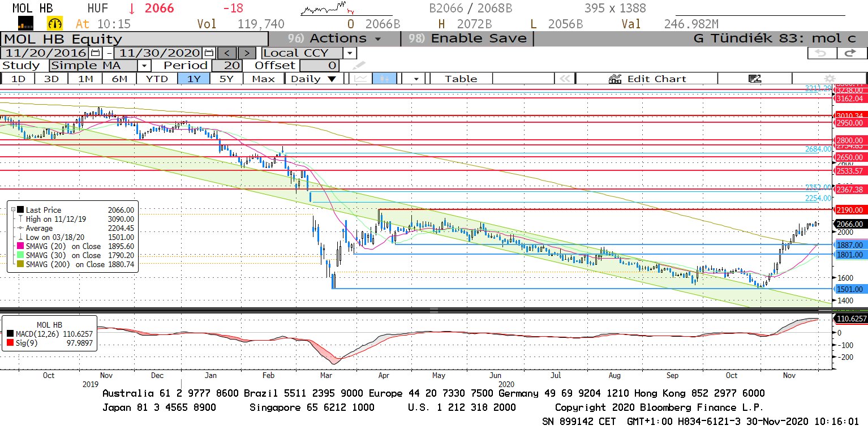
Task: Open the Daily periodicity dropdown
Action: 313,79
